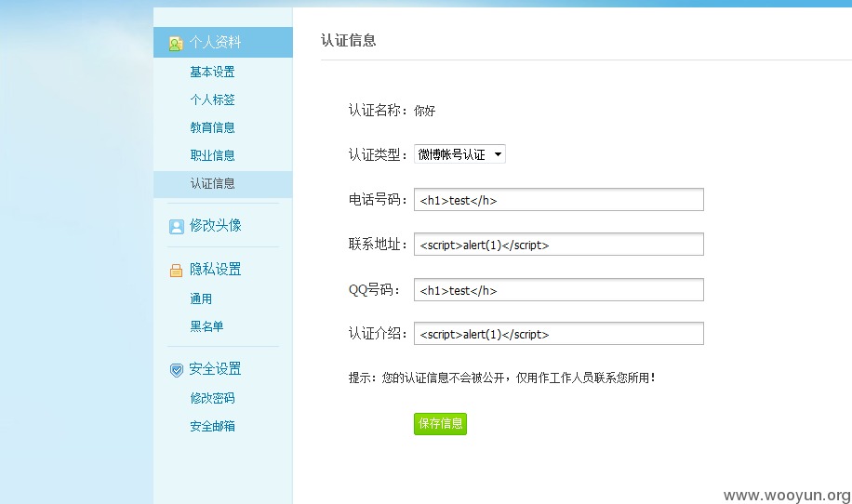Click the 认证名称 value 你好
Viewport: 852px width, 504px height.
424,112
